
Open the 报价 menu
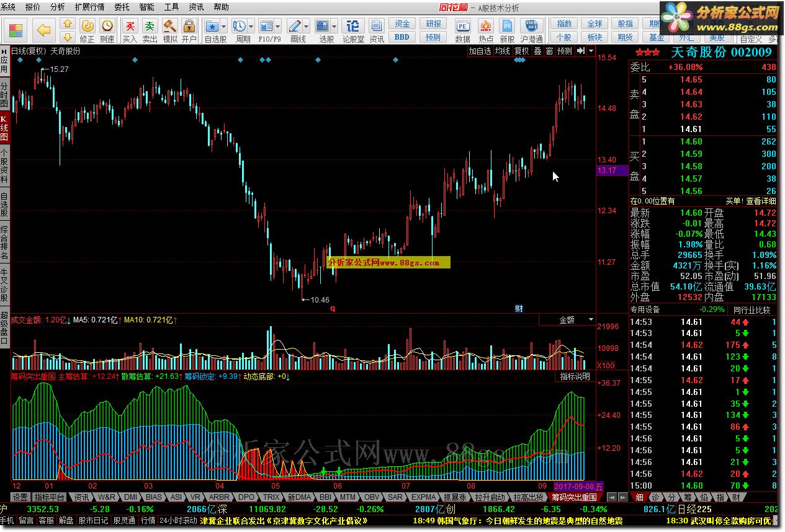(33, 7)
